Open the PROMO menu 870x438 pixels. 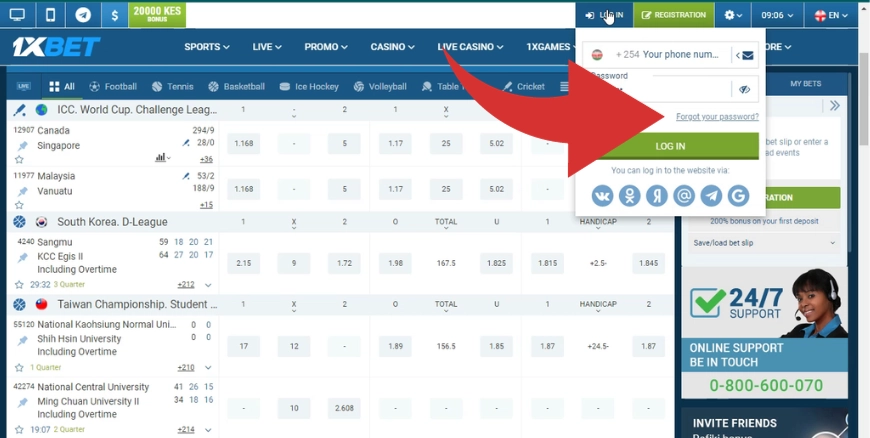coord(326,47)
